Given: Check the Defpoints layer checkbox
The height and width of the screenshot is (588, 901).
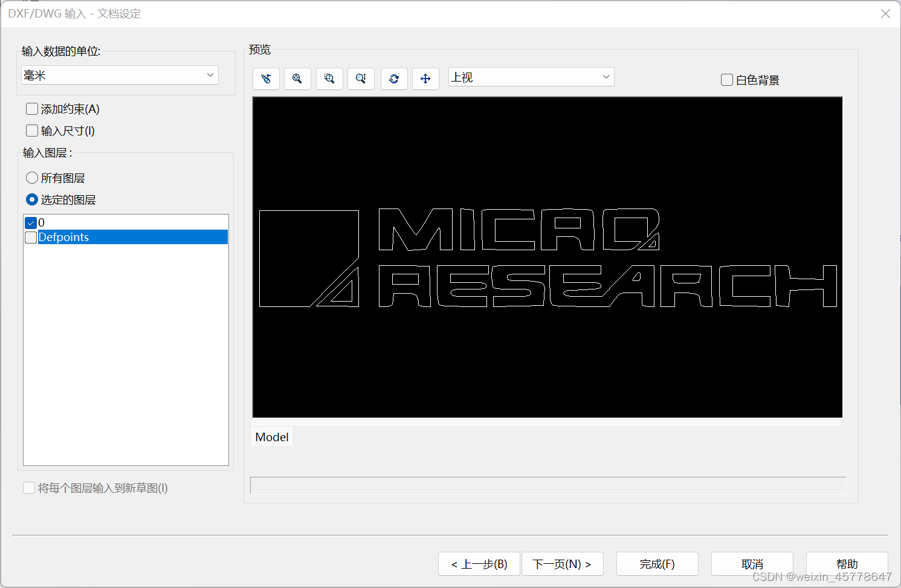Looking at the screenshot, I should tap(31, 237).
